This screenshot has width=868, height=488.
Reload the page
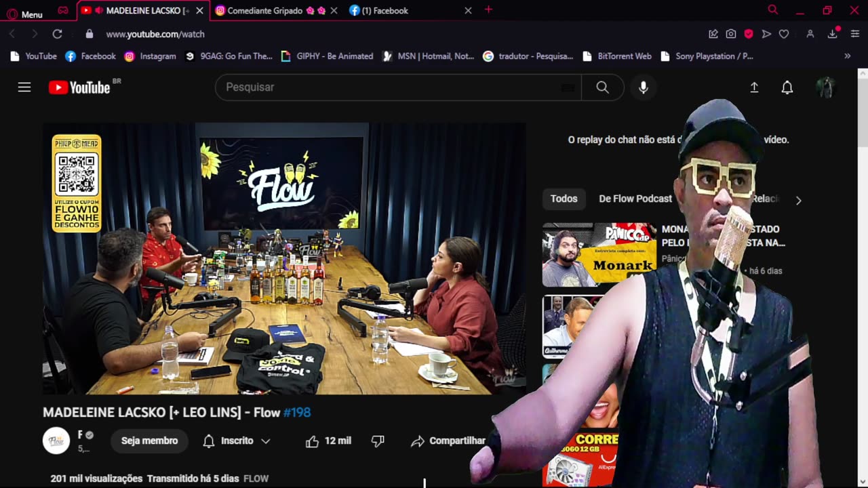pyautogui.click(x=58, y=34)
